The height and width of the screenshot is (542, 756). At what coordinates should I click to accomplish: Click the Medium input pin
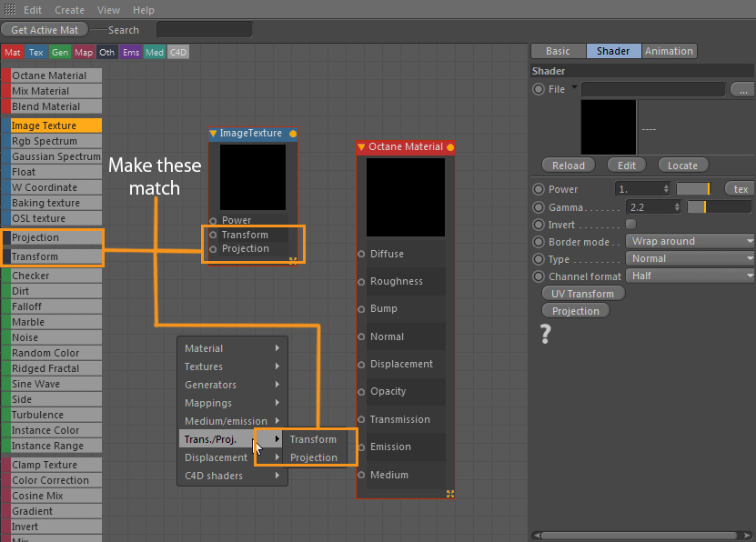(x=361, y=475)
